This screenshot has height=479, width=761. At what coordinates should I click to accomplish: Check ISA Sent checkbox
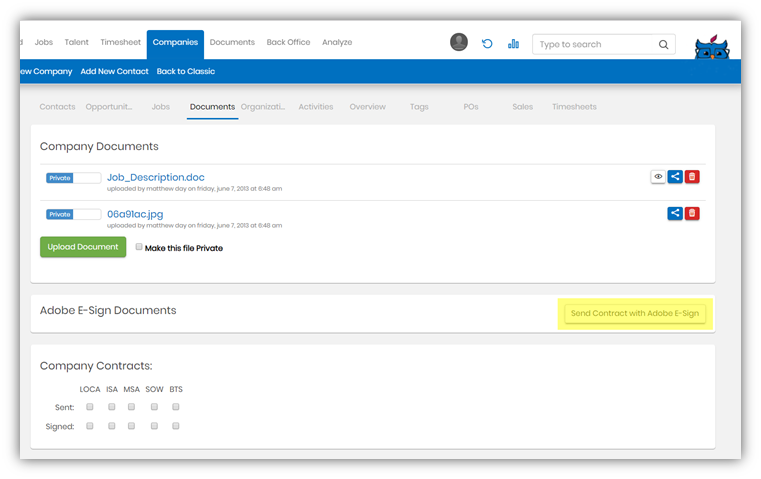pos(112,407)
